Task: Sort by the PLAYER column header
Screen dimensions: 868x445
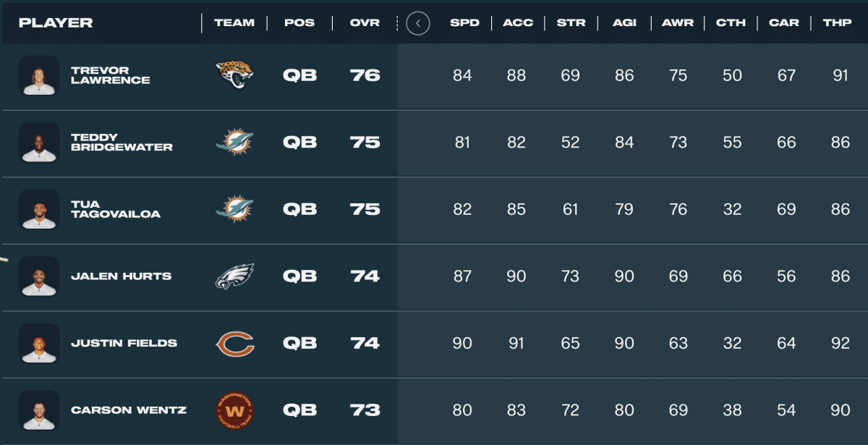Action: tap(56, 23)
